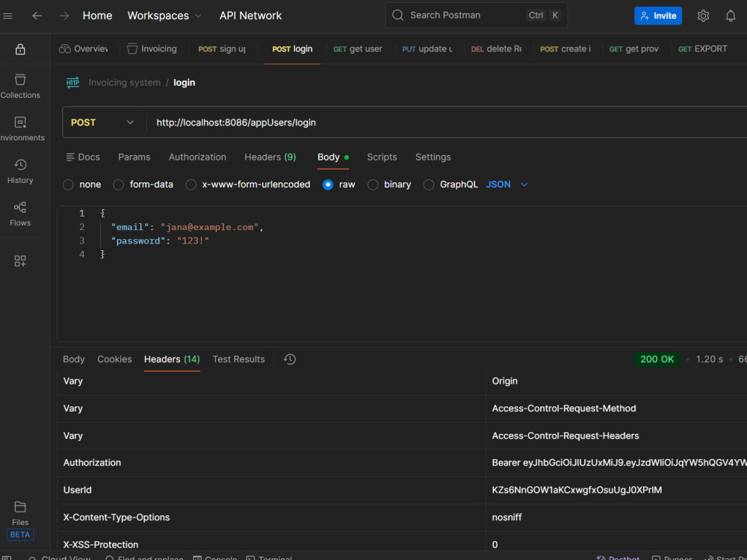This screenshot has height=560, width=747.
Task: Select the POST login tab
Action: [292, 49]
